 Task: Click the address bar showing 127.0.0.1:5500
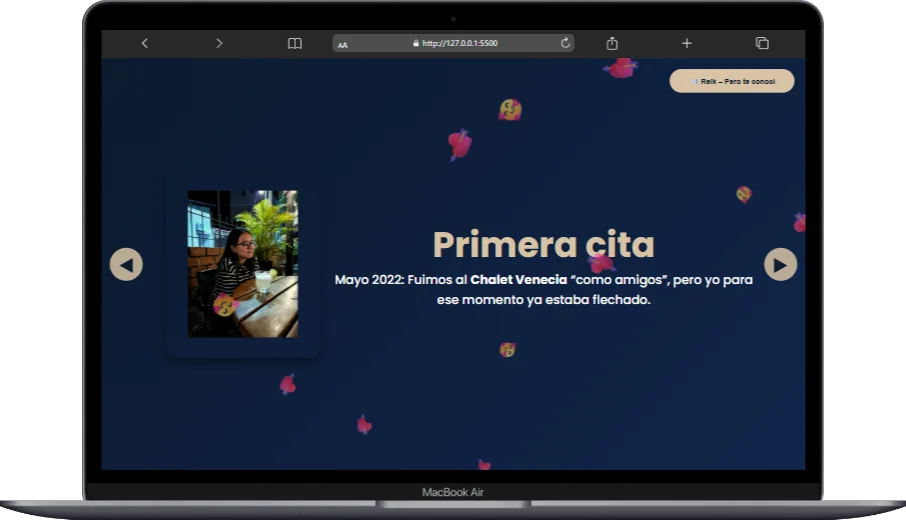point(453,43)
